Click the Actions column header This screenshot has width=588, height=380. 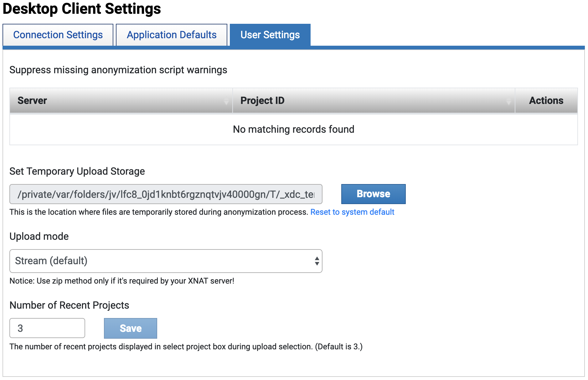click(x=546, y=100)
